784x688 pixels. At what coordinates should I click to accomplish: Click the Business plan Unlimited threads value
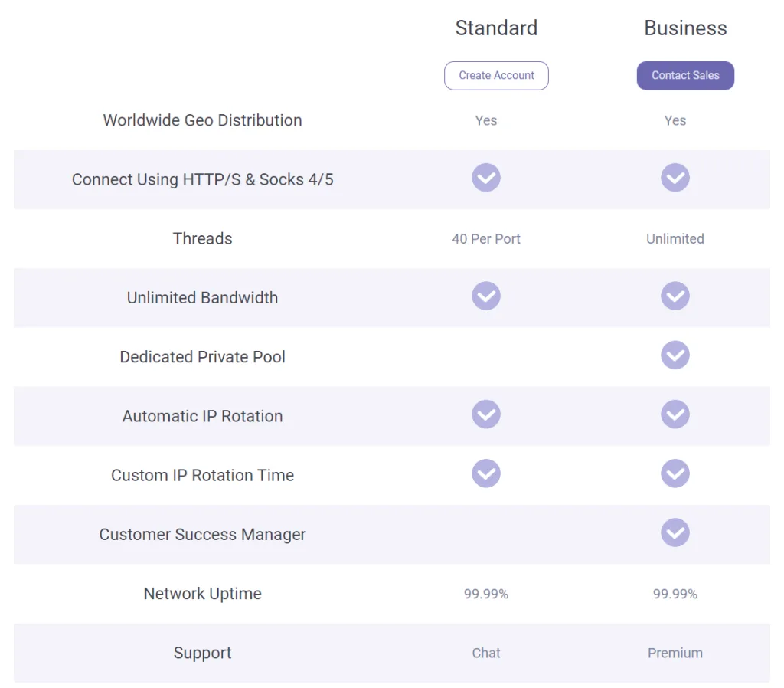pos(675,239)
